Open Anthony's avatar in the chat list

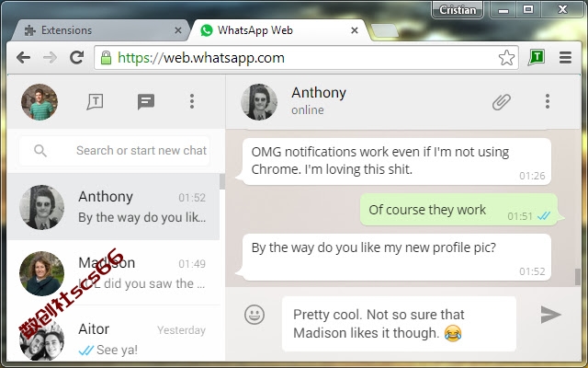pos(41,207)
